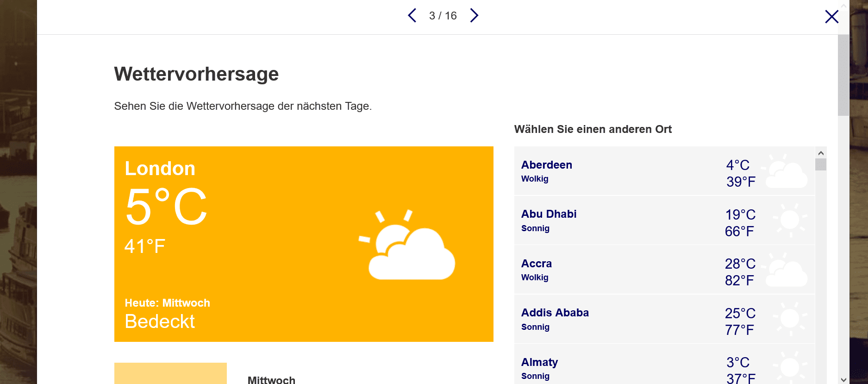Select Aberdeen from the location list
868x384 pixels.
(x=546, y=165)
